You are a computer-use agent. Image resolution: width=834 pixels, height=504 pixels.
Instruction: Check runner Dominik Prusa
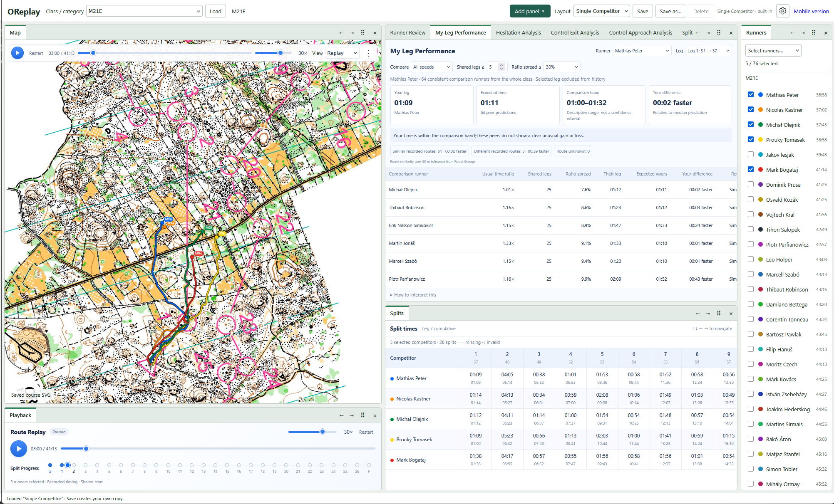point(751,184)
